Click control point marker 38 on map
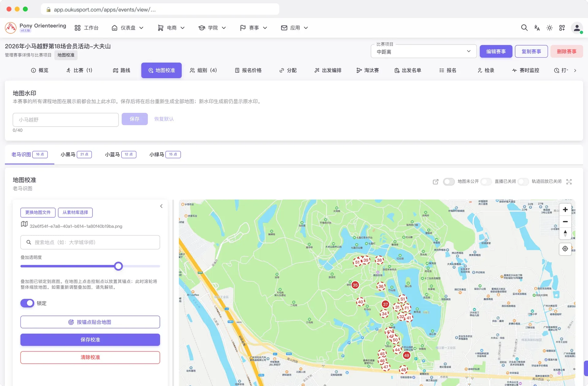The image size is (588, 386). pos(379,260)
